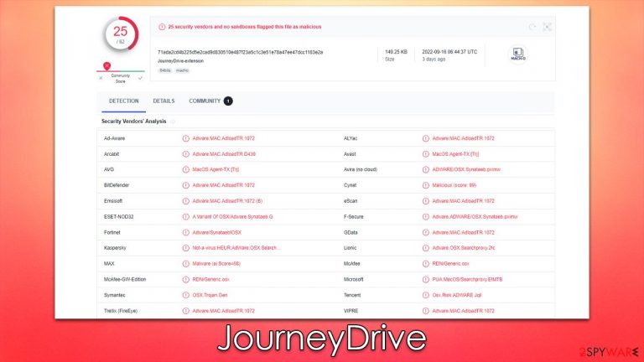This screenshot has height=362, width=644.
Task: Open the DETAILS tab
Action: click(x=164, y=101)
